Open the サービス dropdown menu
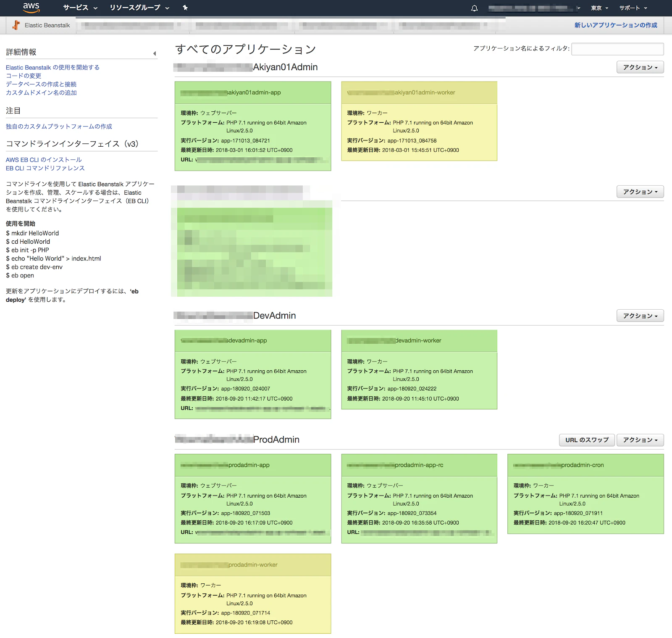The width and height of the screenshot is (672, 638). [80, 8]
